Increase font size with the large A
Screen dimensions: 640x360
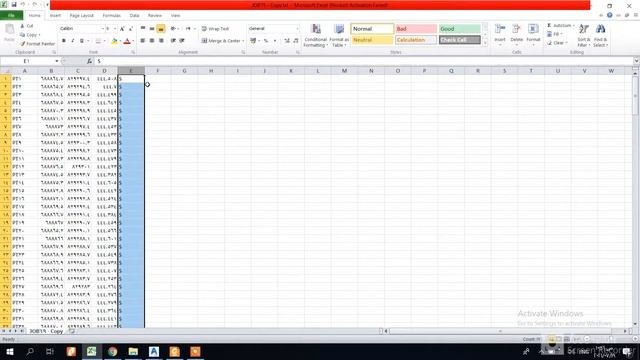click(122, 29)
